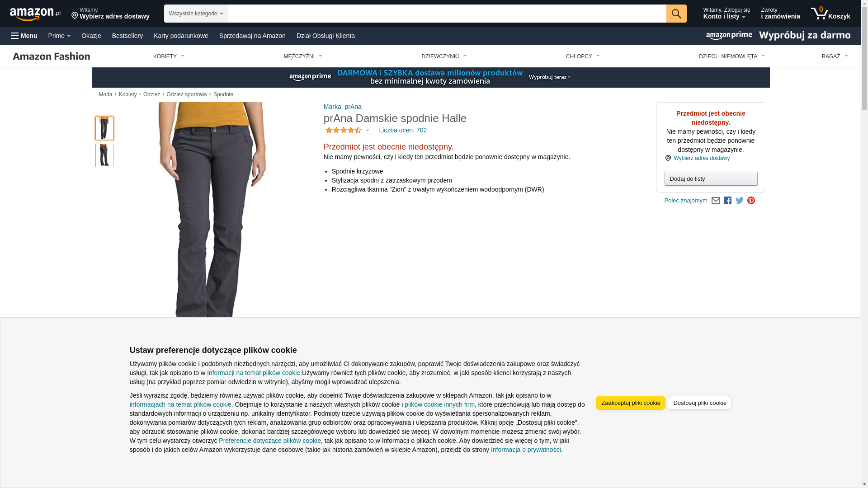The image size is (868, 488).
Task: Open the hamburger Menu
Action: (x=24, y=36)
